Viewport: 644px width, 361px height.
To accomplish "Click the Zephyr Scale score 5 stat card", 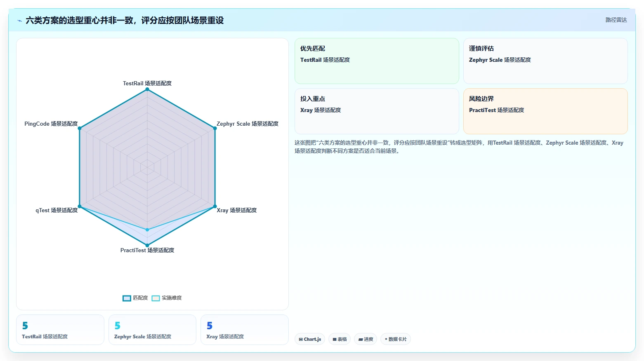I will coord(152,330).
